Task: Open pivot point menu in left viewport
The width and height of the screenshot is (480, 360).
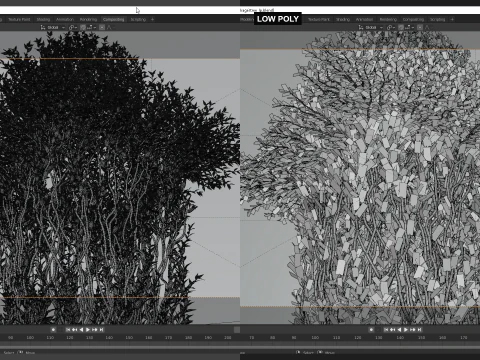Action: tap(72, 27)
